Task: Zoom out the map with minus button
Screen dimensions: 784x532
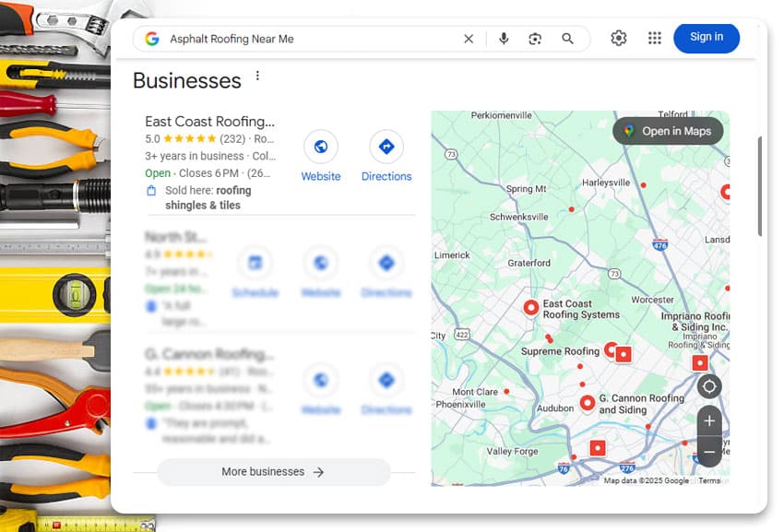Action: (709, 452)
